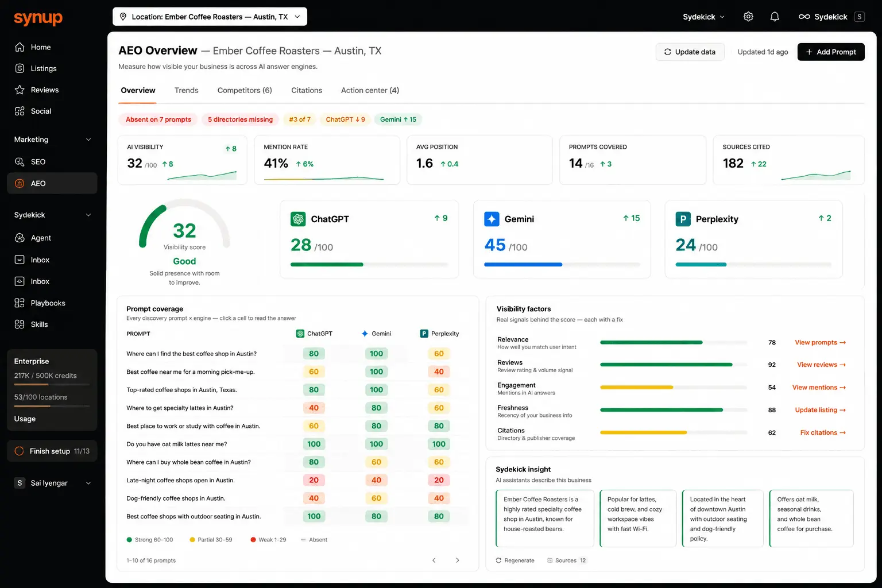
Task: Click the Add Prompt button
Action: 831,52
